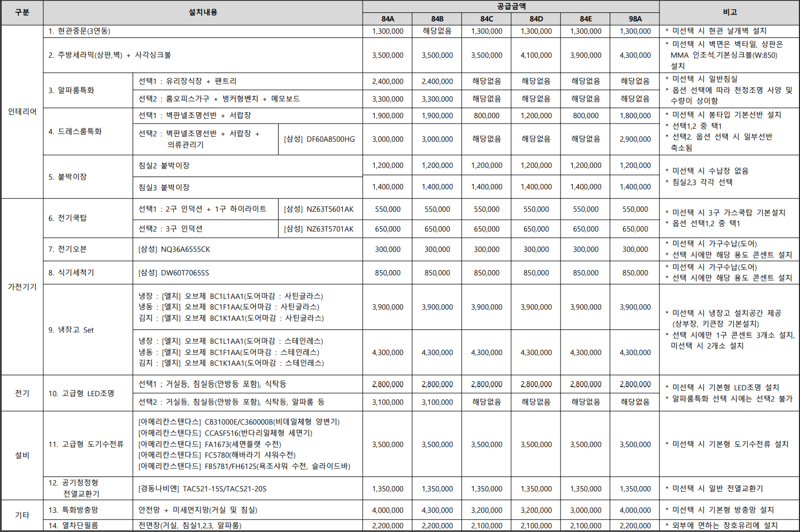Click '2,400,000' in the 알파룸 선택1 84A cell
The image size is (800, 532).
(388, 81)
